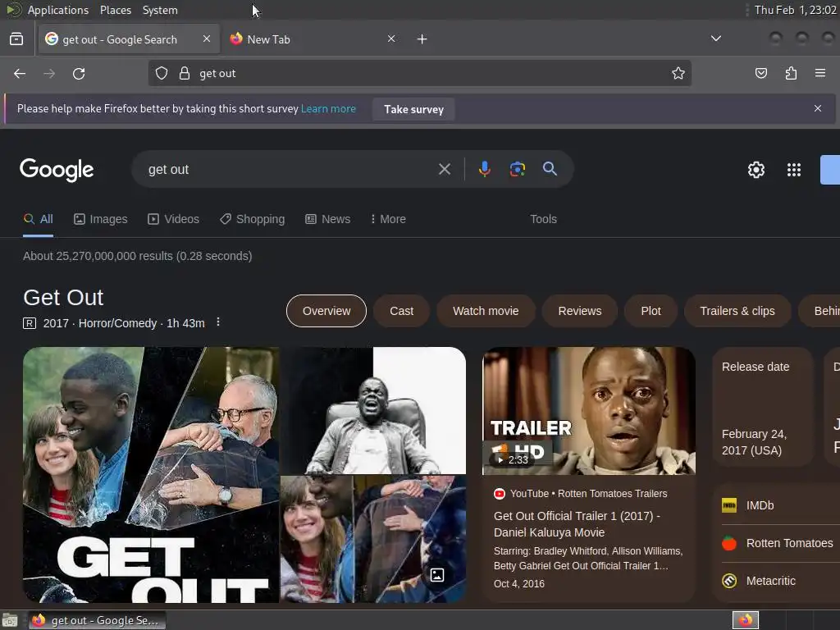Play the trailer video thumbnail
The height and width of the screenshot is (630, 840).
(x=589, y=411)
